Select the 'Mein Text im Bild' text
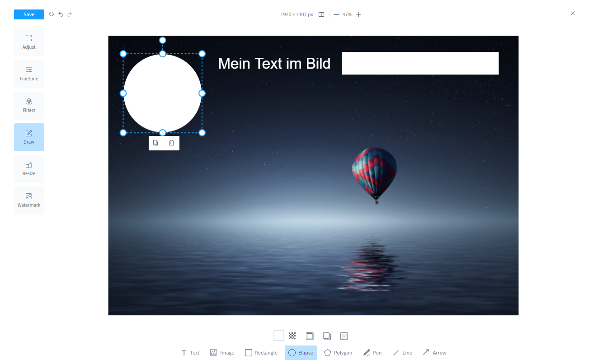Image resolution: width=593 pixels, height=364 pixels. (274, 64)
